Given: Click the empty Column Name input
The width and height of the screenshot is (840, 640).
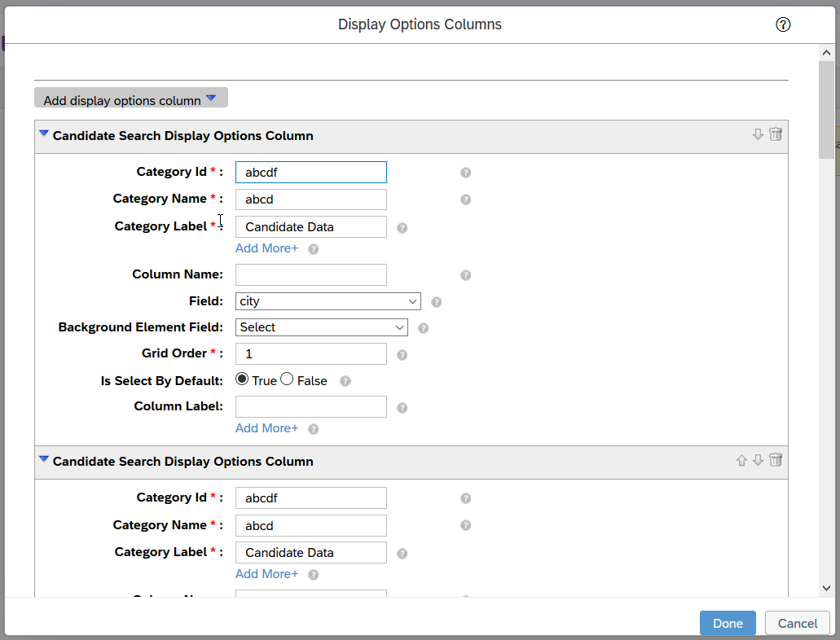Looking at the screenshot, I should coord(310,274).
